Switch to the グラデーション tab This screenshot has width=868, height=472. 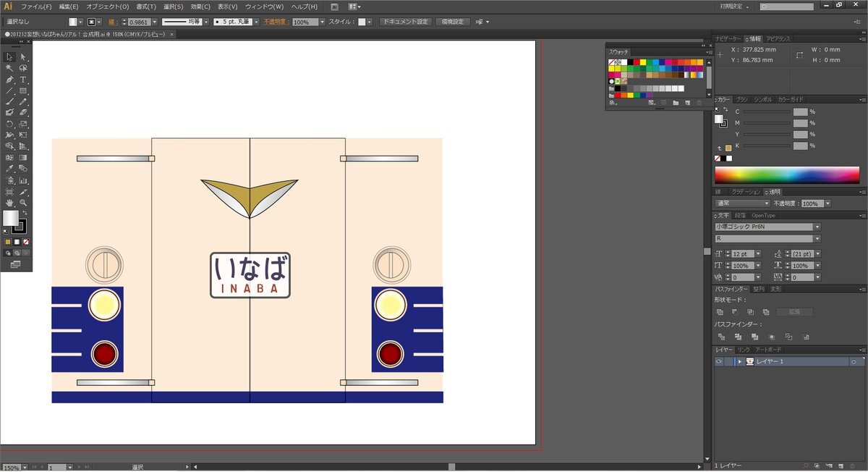click(745, 192)
